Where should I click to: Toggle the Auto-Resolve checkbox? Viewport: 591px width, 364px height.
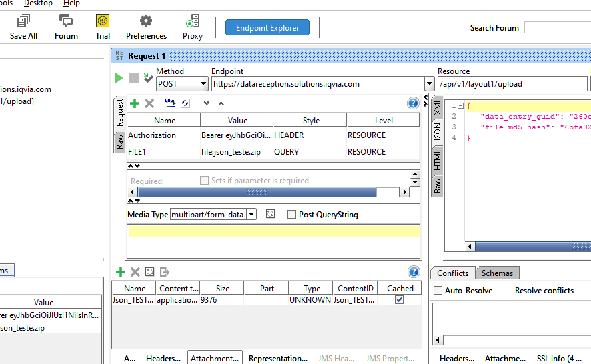click(438, 291)
